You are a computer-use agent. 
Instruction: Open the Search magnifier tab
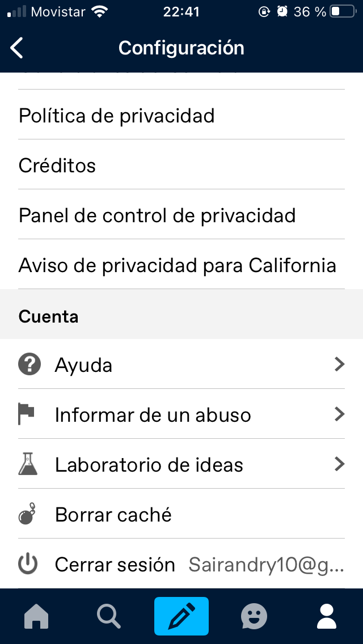click(x=109, y=616)
